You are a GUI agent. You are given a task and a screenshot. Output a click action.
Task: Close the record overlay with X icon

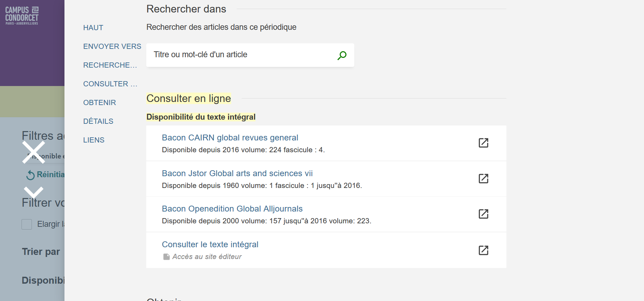click(x=34, y=152)
